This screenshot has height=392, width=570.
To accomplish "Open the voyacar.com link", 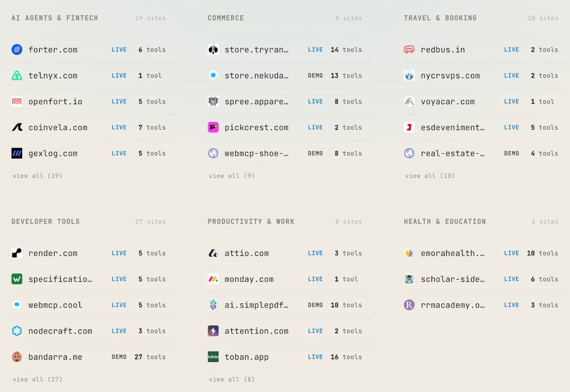I will [448, 102].
